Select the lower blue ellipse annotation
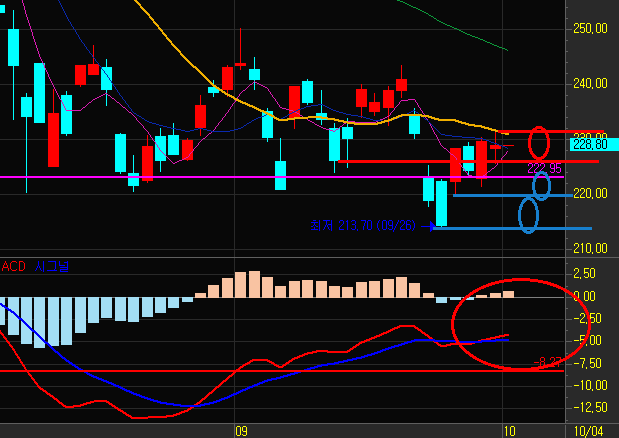Image resolution: width=619 pixels, height=438 pixels. coord(528,215)
